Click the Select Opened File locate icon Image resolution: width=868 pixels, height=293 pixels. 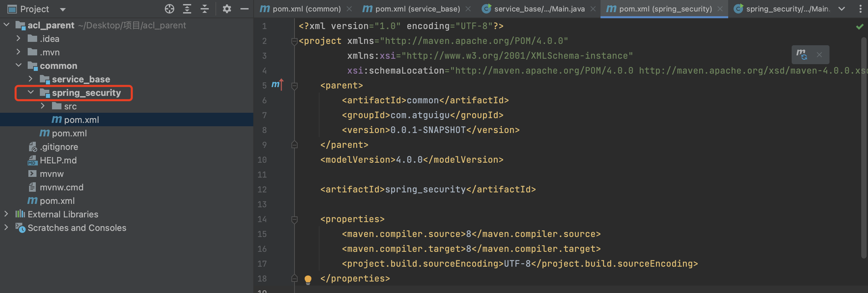(x=169, y=9)
